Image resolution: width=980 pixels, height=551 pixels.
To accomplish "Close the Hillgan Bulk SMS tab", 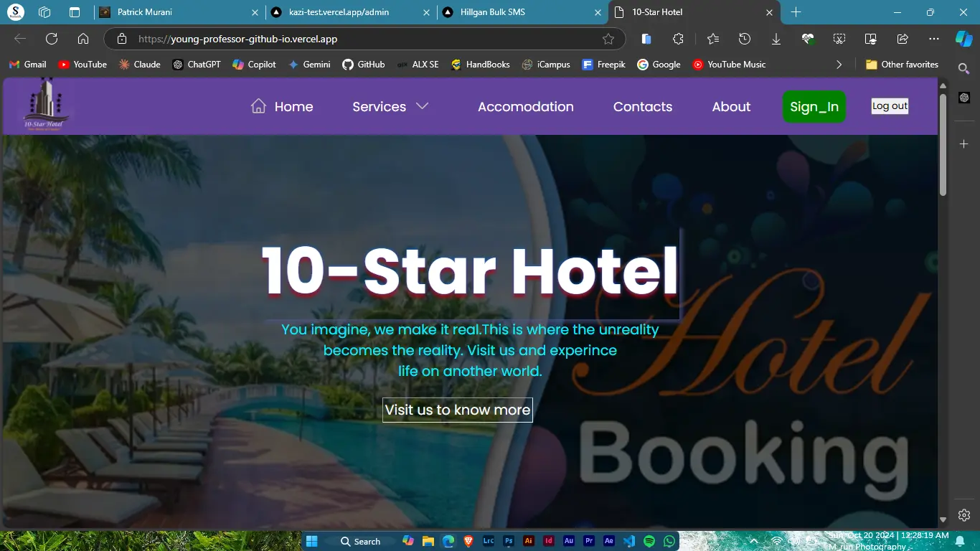I will pos(598,12).
